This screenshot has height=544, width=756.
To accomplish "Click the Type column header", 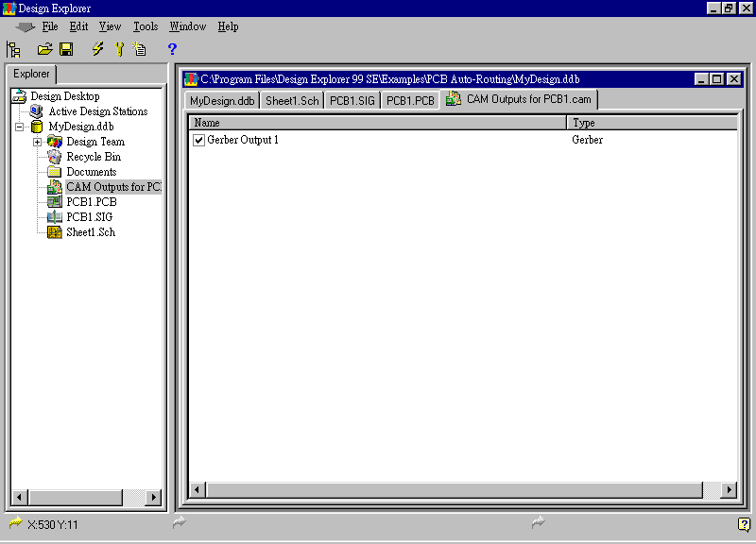I will point(652,123).
